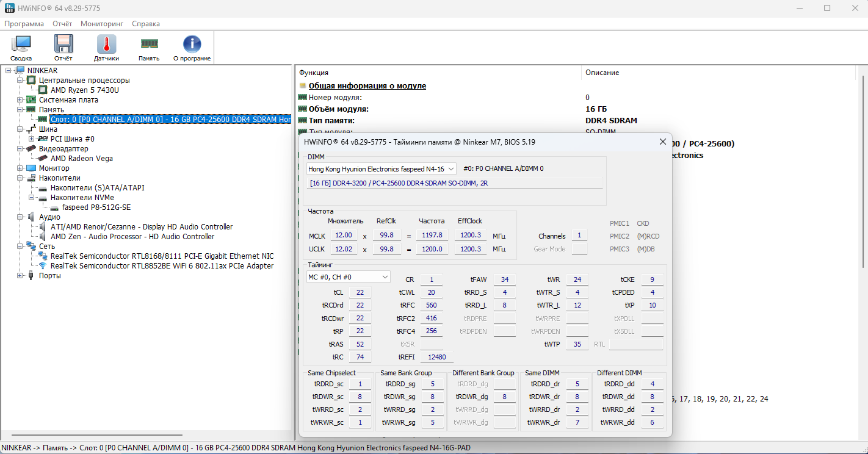This screenshot has width=868, height=454.
Task: Open the MC #0, CH #0 dropdown
Action: pyautogui.click(x=348, y=277)
